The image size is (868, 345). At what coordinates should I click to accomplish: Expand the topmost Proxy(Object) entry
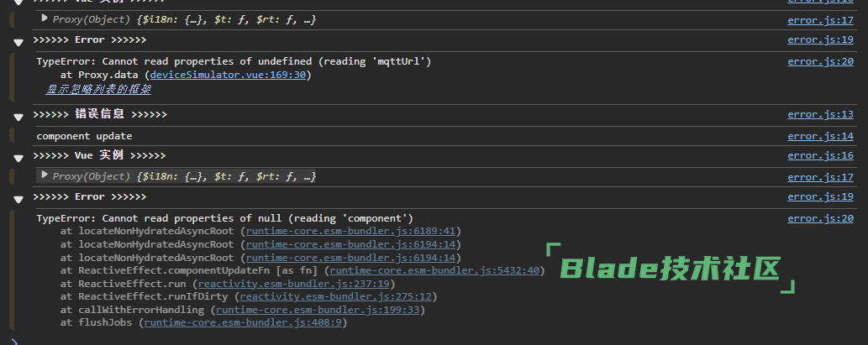pyautogui.click(x=45, y=18)
